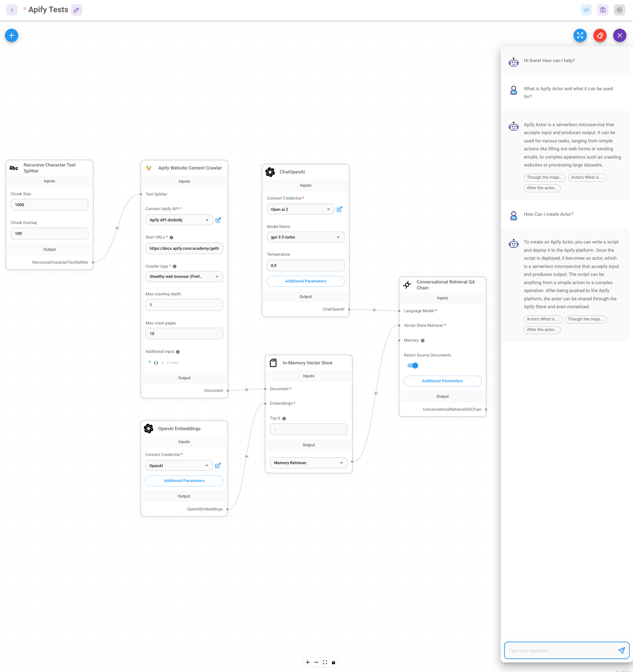Image resolution: width=633 pixels, height=672 pixels.
Task: Send a chat message with the paper plane
Action: click(x=622, y=651)
